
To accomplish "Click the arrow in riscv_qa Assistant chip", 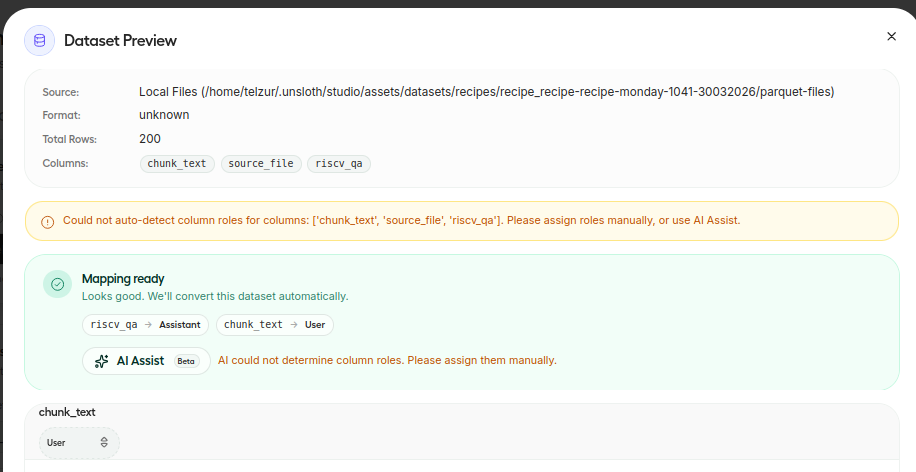I will click(148, 325).
